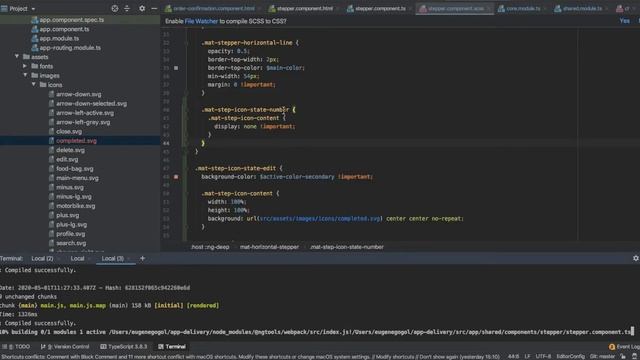Click the completed.svg url link in code

coord(320,219)
